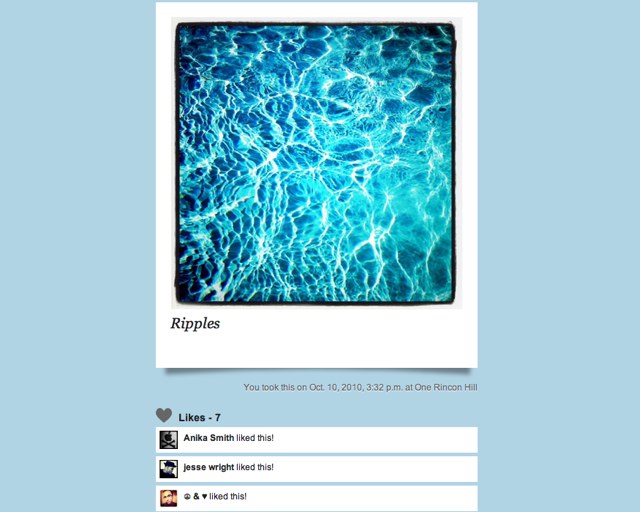Open Anika Smith's skull avatar

tap(168, 440)
